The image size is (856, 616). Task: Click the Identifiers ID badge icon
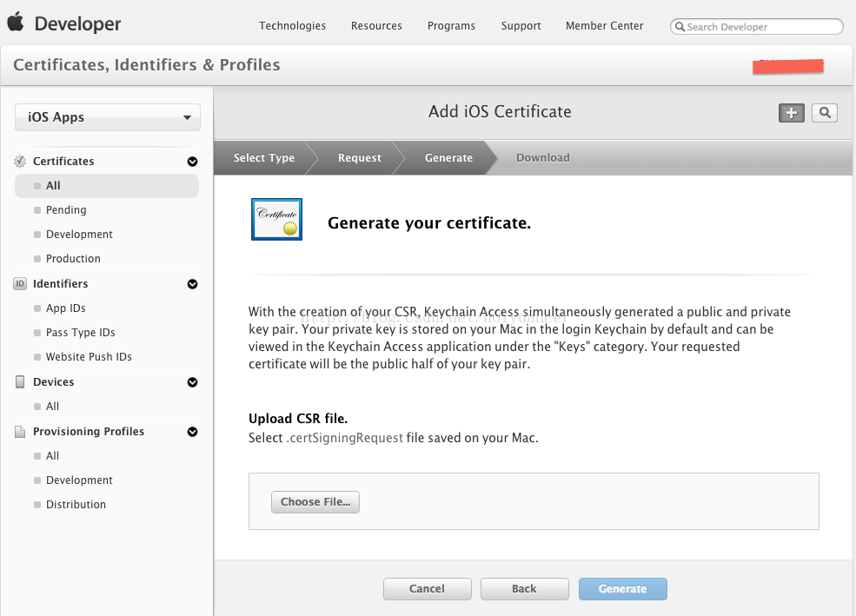(x=21, y=284)
